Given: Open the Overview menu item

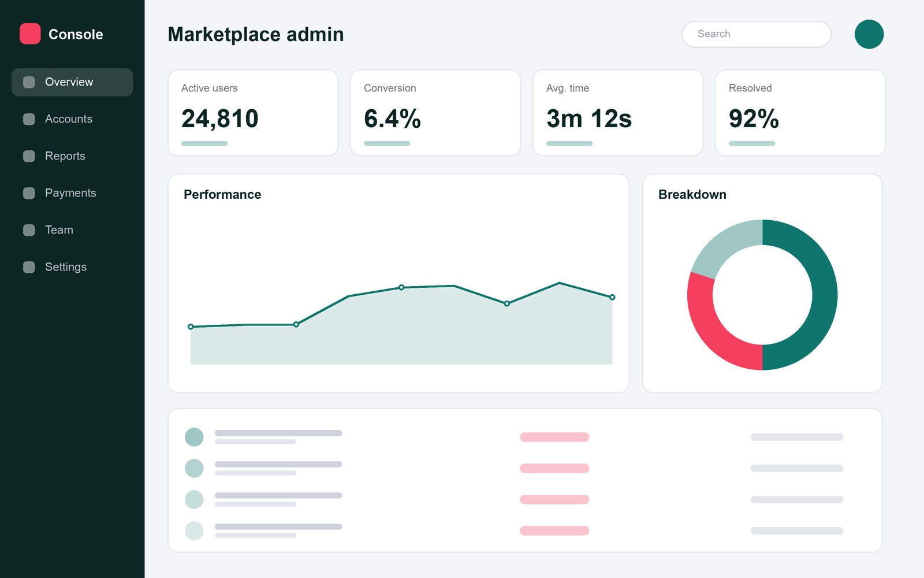Looking at the screenshot, I should [x=72, y=82].
